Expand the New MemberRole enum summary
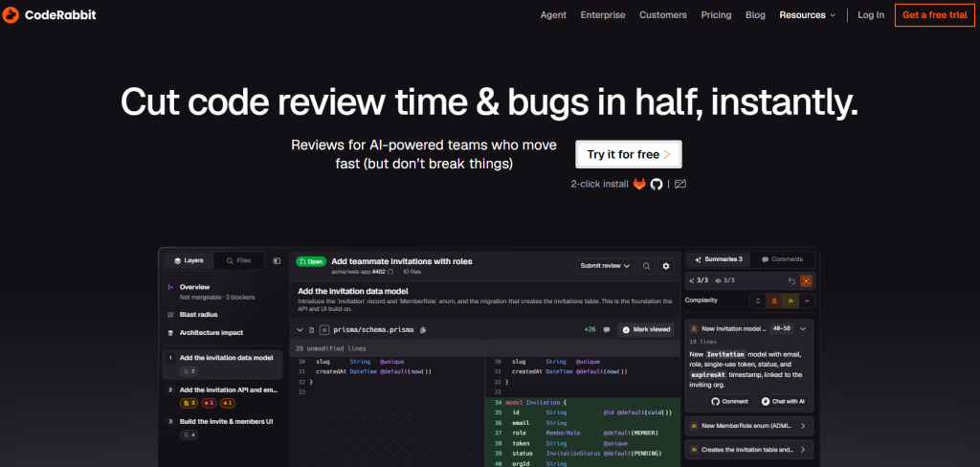The image size is (980, 467). pos(749,427)
